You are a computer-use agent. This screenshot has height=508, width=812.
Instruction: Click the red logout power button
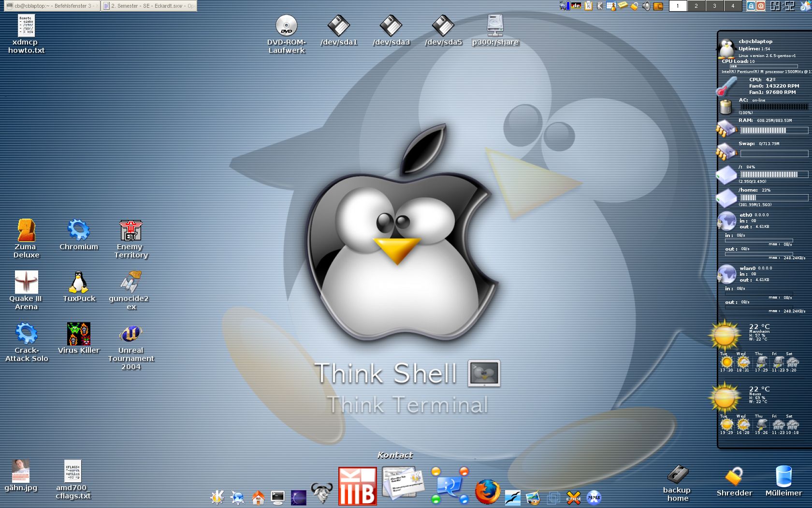(x=761, y=6)
